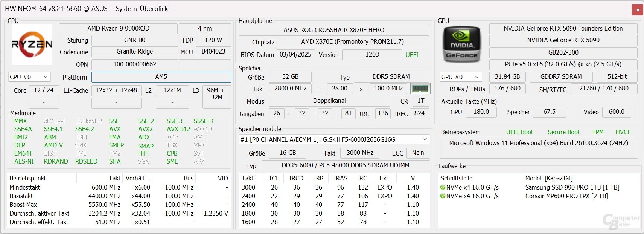The image size is (644, 234).
Task: Open the CPU #0 selector dropdown
Action: (x=29, y=77)
